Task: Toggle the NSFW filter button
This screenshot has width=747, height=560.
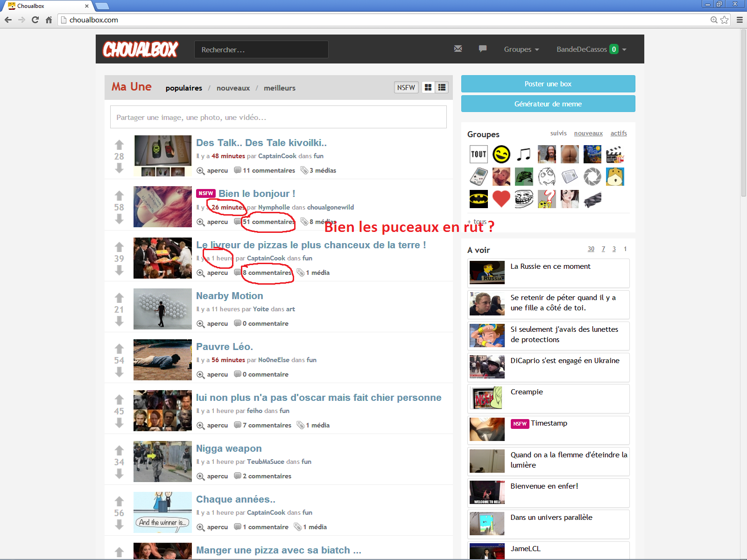Action: tap(406, 87)
